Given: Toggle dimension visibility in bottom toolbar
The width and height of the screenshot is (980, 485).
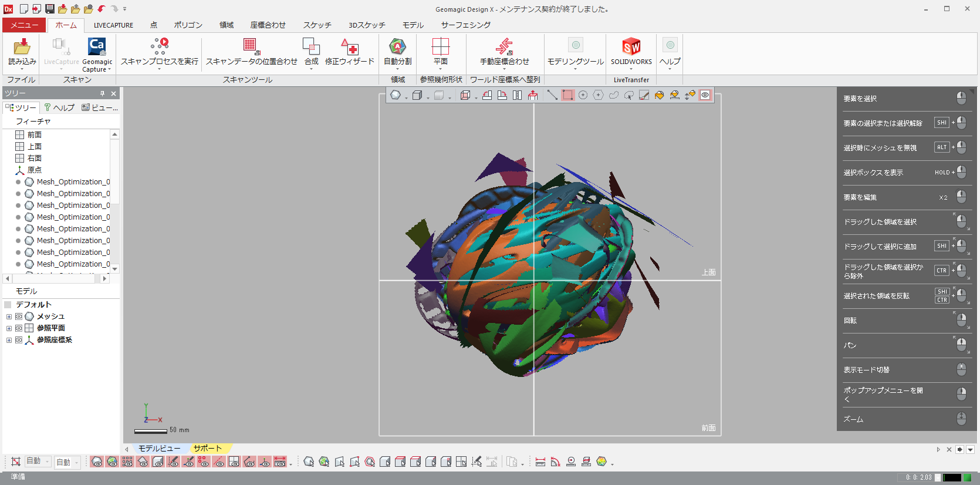Looking at the screenshot, I should (280, 462).
